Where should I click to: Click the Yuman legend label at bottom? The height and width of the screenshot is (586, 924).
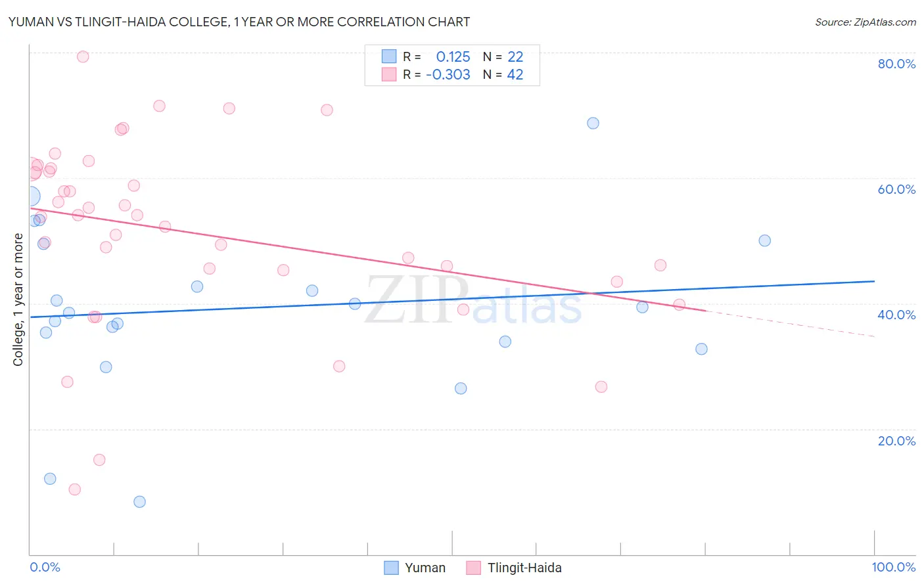[x=425, y=568]
